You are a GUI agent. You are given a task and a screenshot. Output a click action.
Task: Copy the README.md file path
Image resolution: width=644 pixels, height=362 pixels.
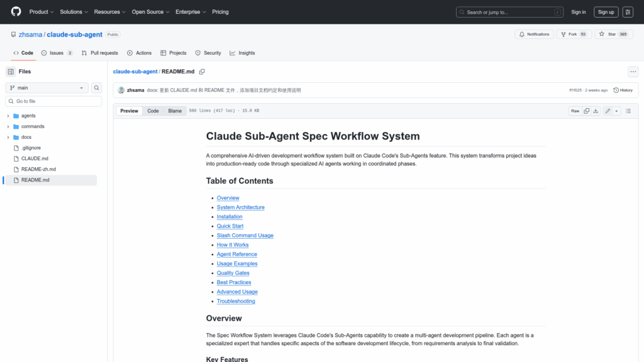point(202,72)
